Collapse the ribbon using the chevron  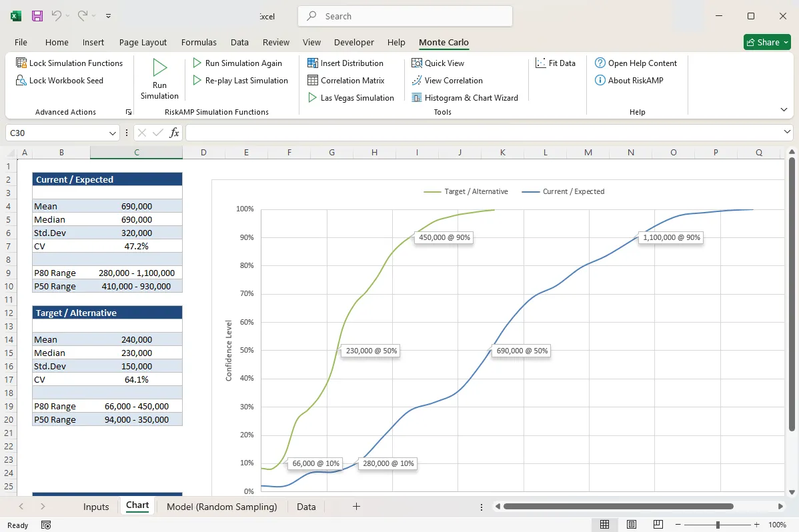coord(784,109)
